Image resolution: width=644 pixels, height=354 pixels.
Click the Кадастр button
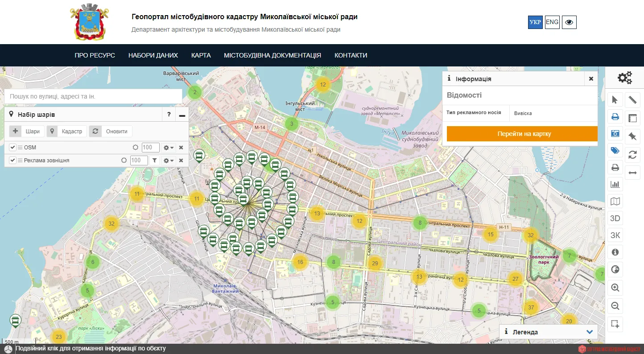click(x=67, y=132)
